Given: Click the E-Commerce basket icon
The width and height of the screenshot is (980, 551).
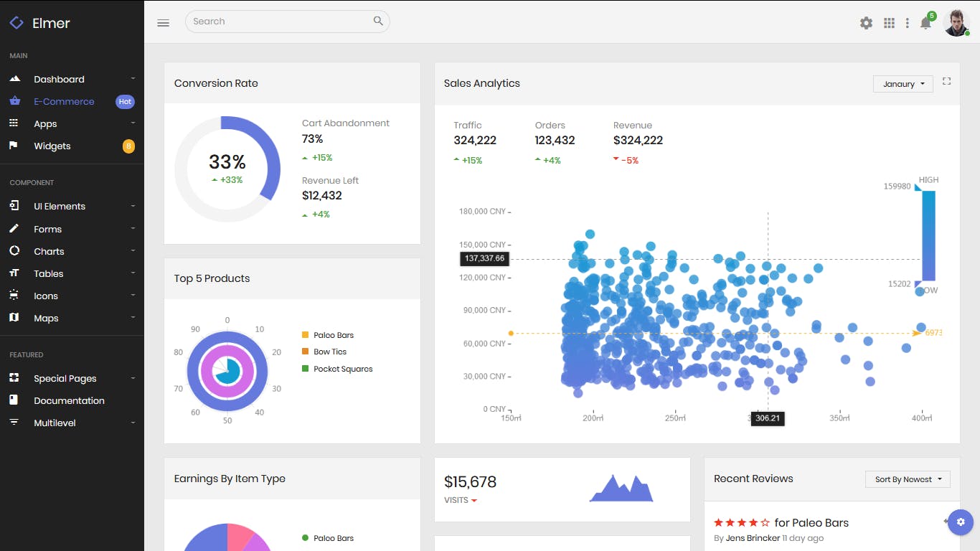Looking at the screenshot, I should pyautogui.click(x=14, y=101).
